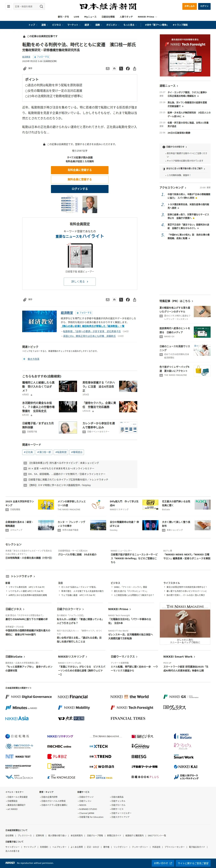The image size is (216, 868).
Task: Toggle フォローする next to the 経済教室 banner heading
Action: (84, 313)
